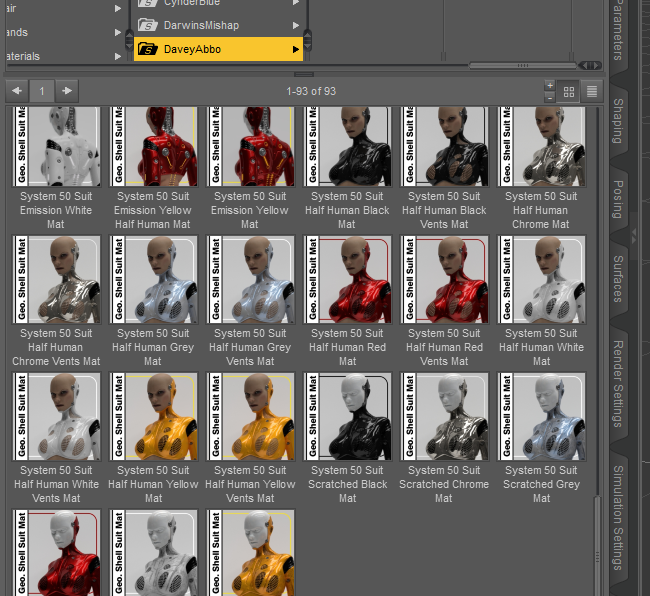Open the DarwinsMishap folder
Image resolution: width=650 pixels, height=596 pixels.
coord(218,25)
